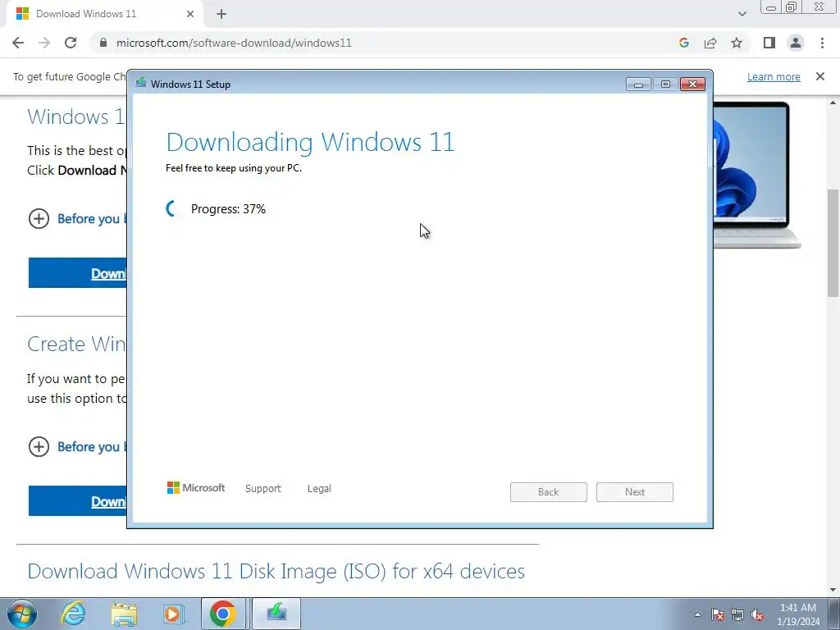Close the Windows 11 Setup window
Viewport: 840px width, 630px height.
click(x=692, y=84)
